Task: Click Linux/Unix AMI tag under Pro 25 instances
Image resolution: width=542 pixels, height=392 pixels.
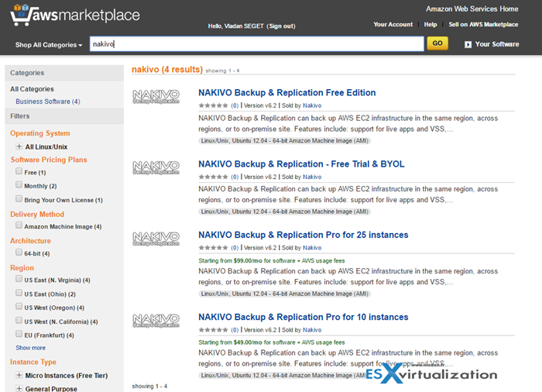Action: [x=284, y=294]
